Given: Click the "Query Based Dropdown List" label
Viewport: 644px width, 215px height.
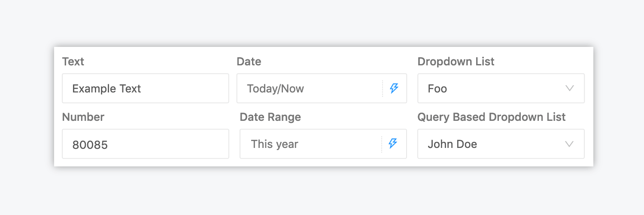Looking at the screenshot, I should pyautogui.click(x=492, y=117).
